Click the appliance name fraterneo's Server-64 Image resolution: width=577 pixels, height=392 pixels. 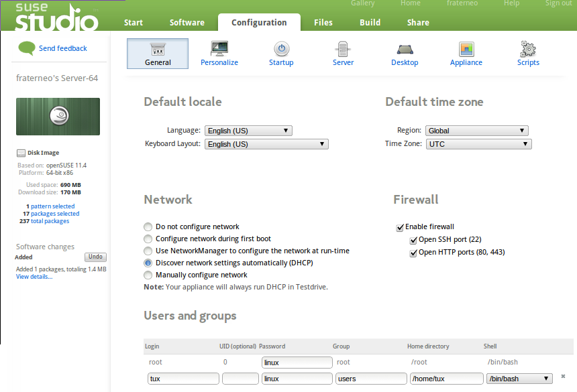57,78
